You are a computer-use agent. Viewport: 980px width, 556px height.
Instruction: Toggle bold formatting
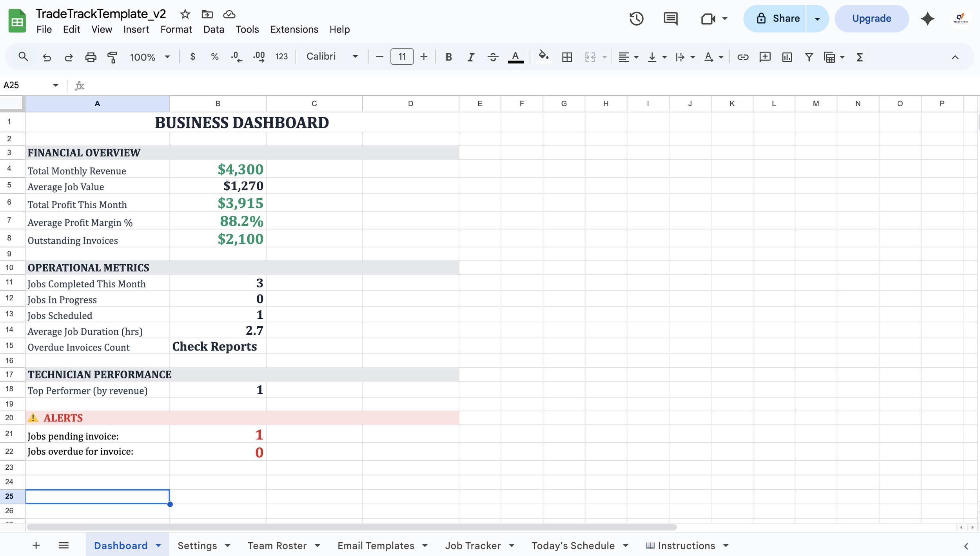point(449,57)
